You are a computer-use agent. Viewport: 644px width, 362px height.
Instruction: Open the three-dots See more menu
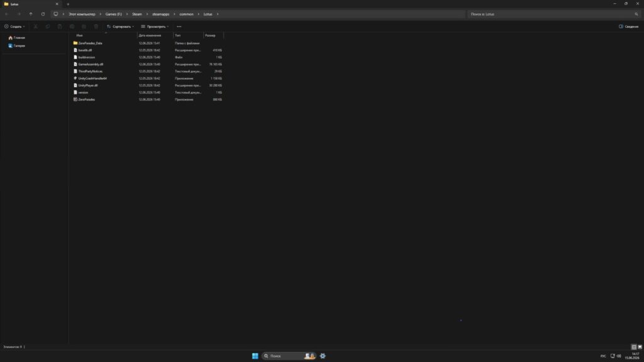point(179,26)
